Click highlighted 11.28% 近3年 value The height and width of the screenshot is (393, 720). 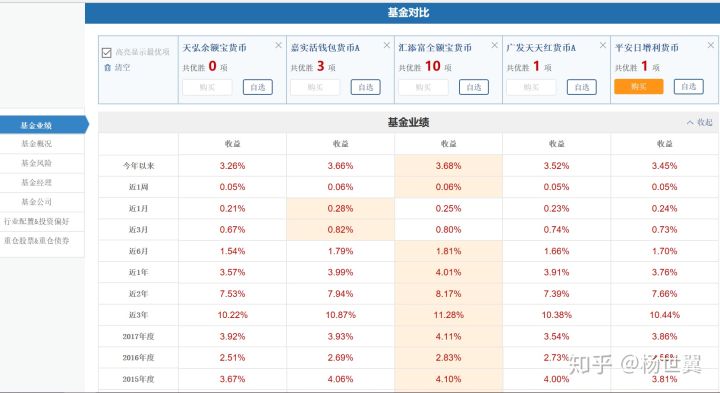coord(449,315)
